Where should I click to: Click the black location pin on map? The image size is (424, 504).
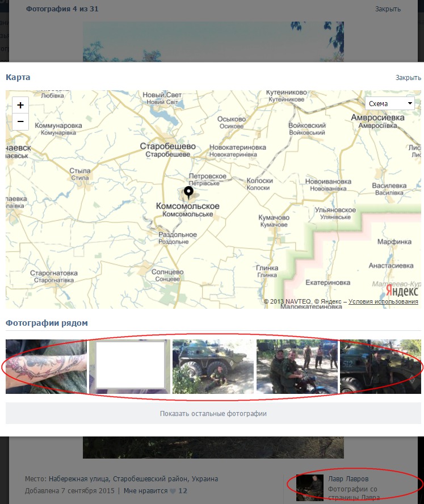click(188, 193)
